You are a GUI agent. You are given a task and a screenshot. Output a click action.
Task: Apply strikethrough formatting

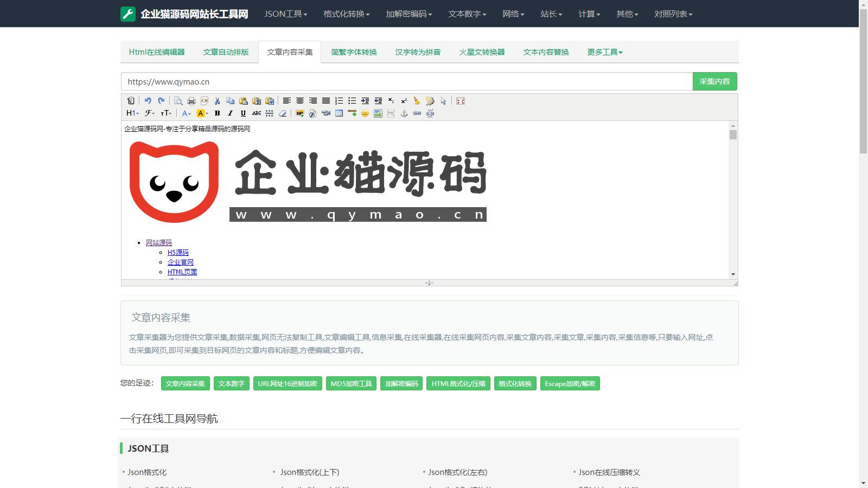pyautogui.click(x=257, y=113)
